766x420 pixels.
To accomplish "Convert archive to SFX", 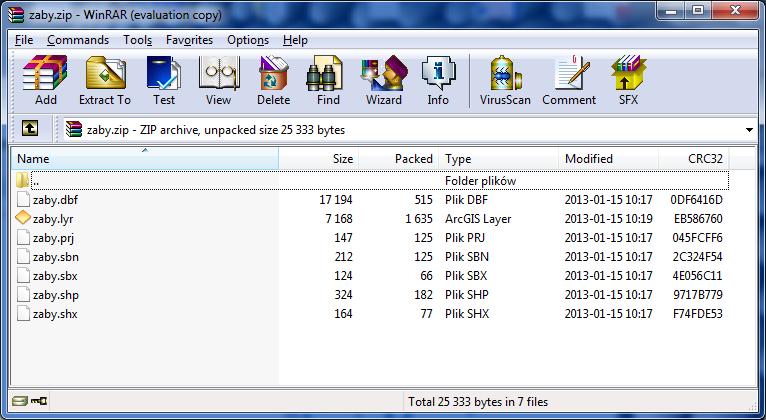I will click(628, 81).
